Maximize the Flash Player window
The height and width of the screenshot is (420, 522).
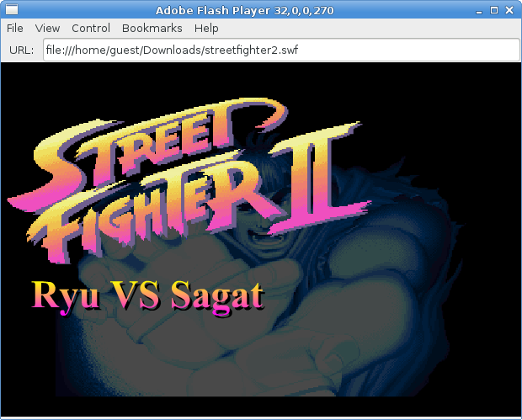pyautogui.click(x=494, y=10)
